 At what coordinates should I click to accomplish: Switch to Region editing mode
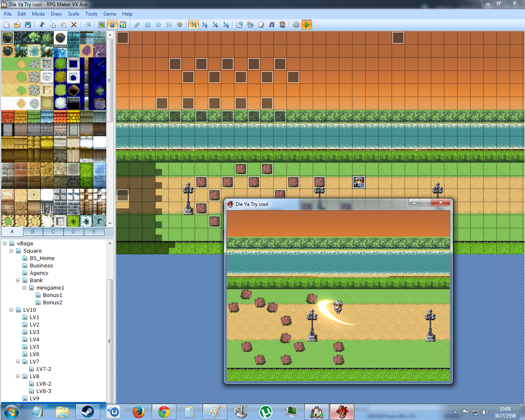123,25
